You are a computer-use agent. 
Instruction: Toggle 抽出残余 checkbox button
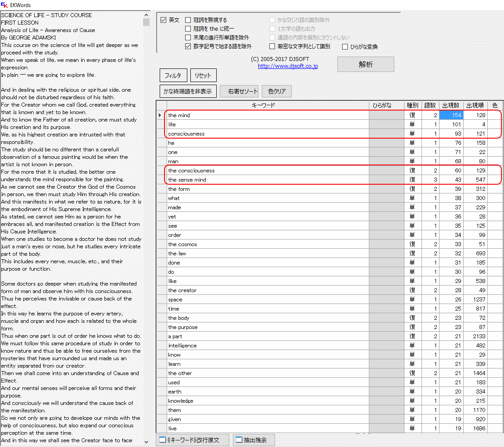pos(254,440)
